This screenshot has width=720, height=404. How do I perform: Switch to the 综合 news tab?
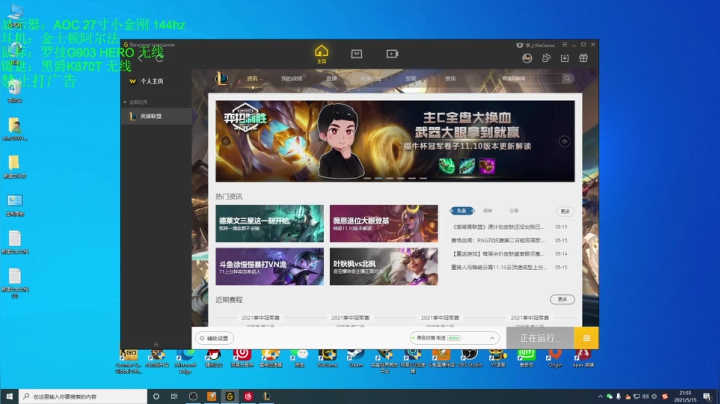pos(488,211)
